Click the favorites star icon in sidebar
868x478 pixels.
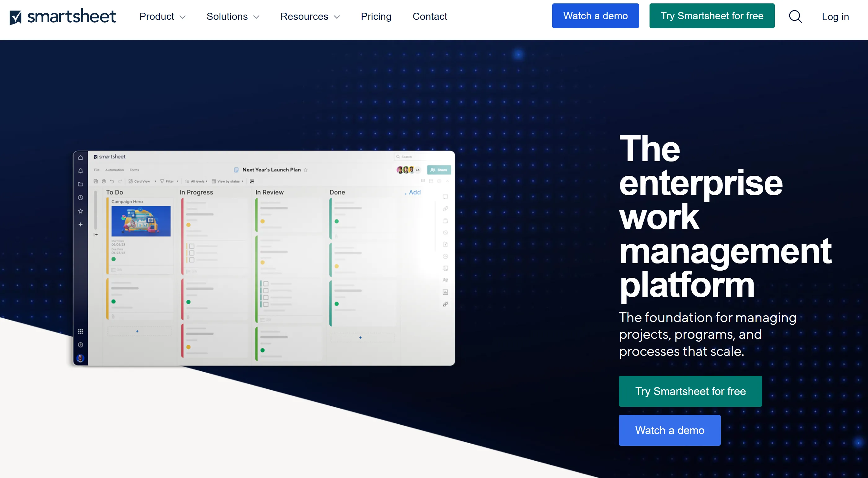82,210
